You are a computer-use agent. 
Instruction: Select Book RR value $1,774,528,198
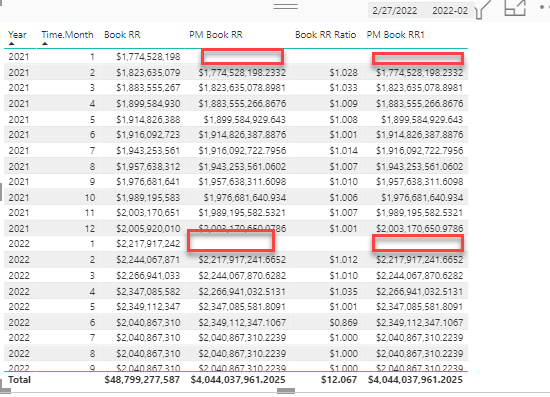pos(148,56)
